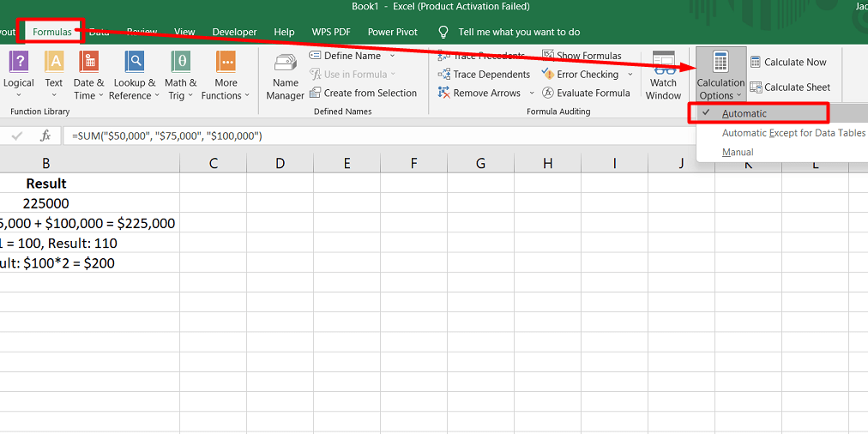Open the Watch Window

pos(663,75)
